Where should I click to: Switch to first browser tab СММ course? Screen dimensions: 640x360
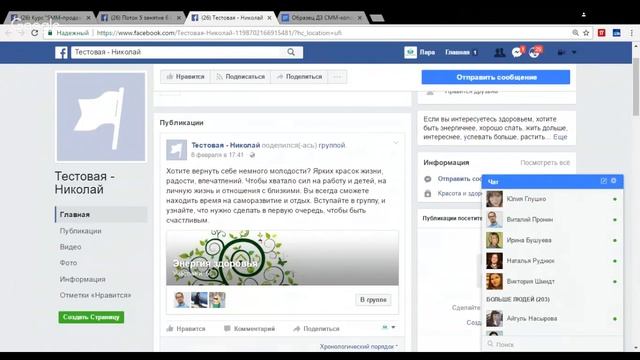tap(50, 18)
